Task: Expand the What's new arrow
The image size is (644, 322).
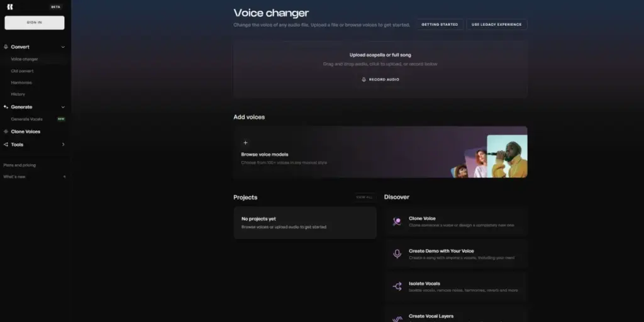Action: click(x=64, y=177)
